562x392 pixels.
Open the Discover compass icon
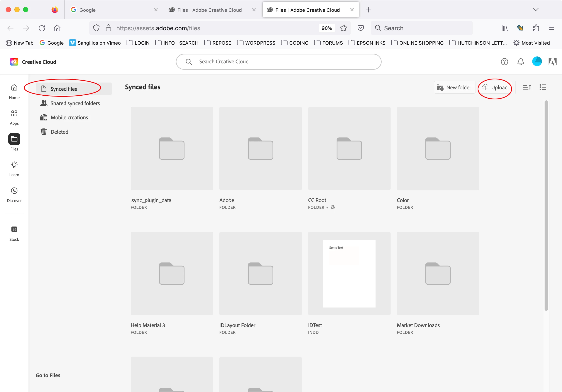point(14,191)
